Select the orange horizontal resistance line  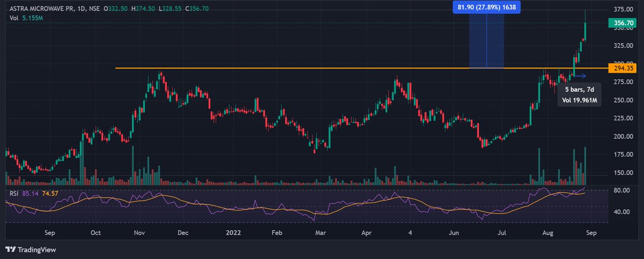click(361, 68)
